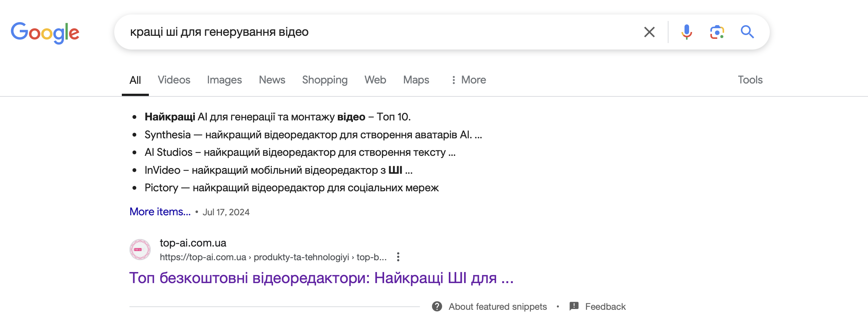Open the three-dot menu beside the result URL
The height and width of the screenshot is (317, 868).
coord(398,257)
